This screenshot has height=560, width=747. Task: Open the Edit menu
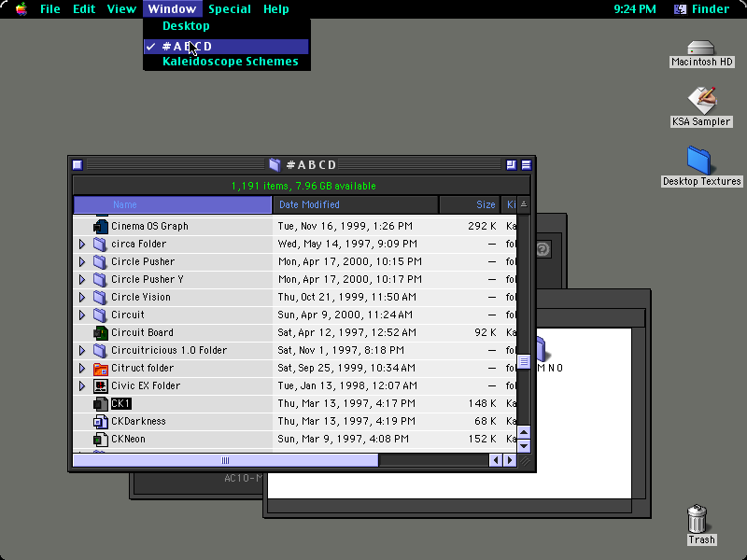pos(84,9)
